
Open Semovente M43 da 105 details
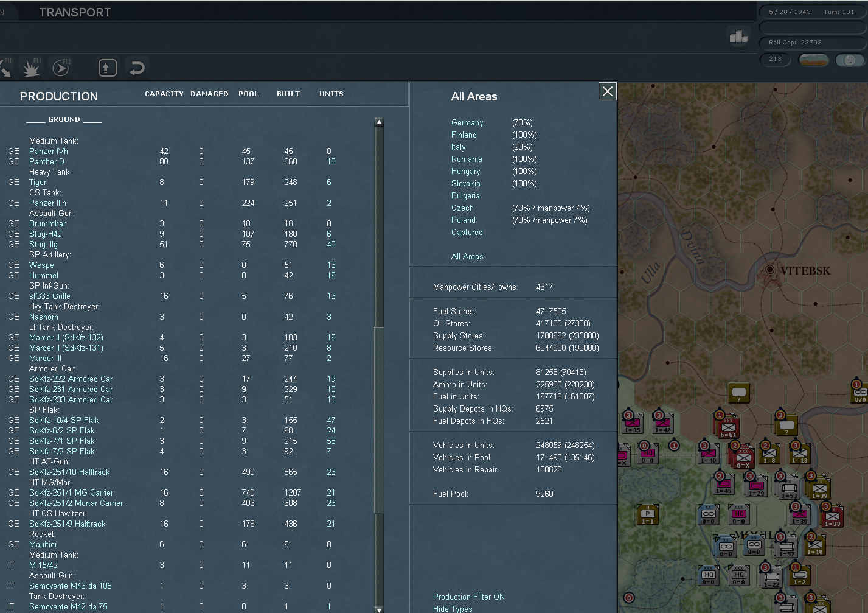71,586
